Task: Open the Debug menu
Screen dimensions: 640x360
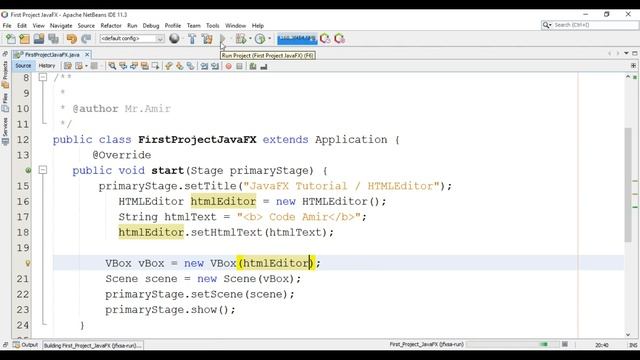Action: 151,25
